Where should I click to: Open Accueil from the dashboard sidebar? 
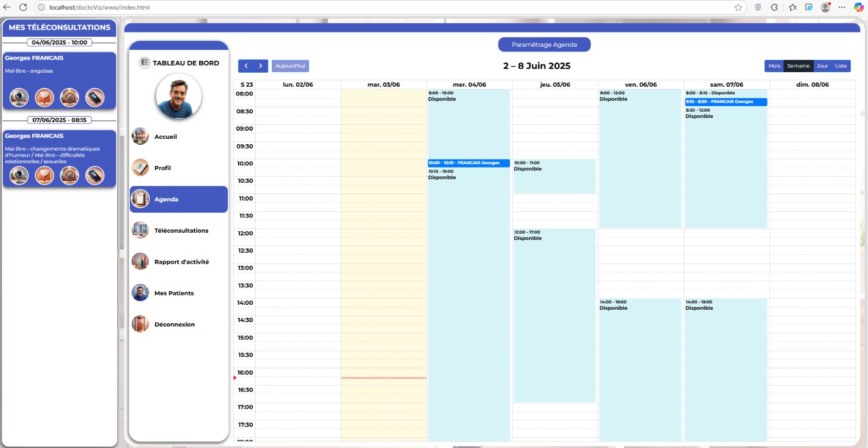165,137
